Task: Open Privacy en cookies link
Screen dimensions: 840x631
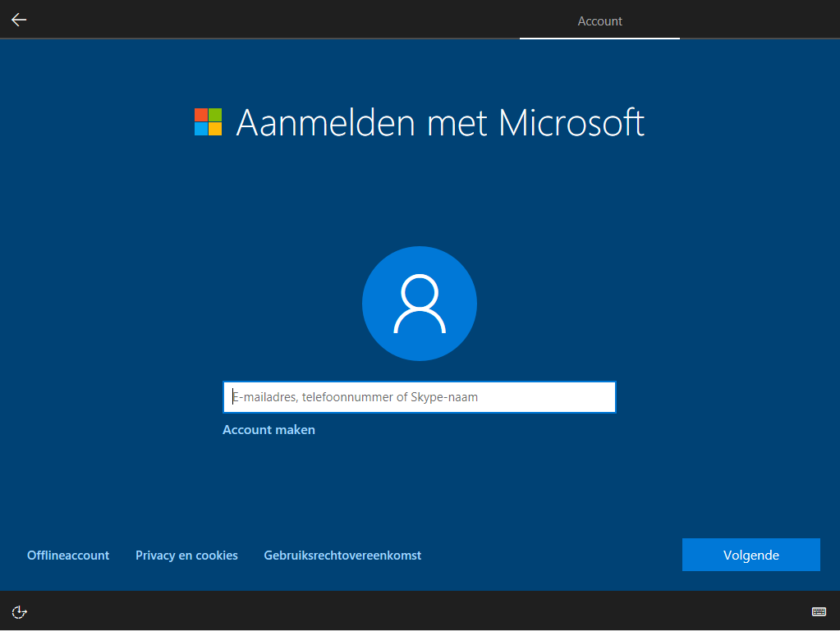Action: click(x=186, y=556)
